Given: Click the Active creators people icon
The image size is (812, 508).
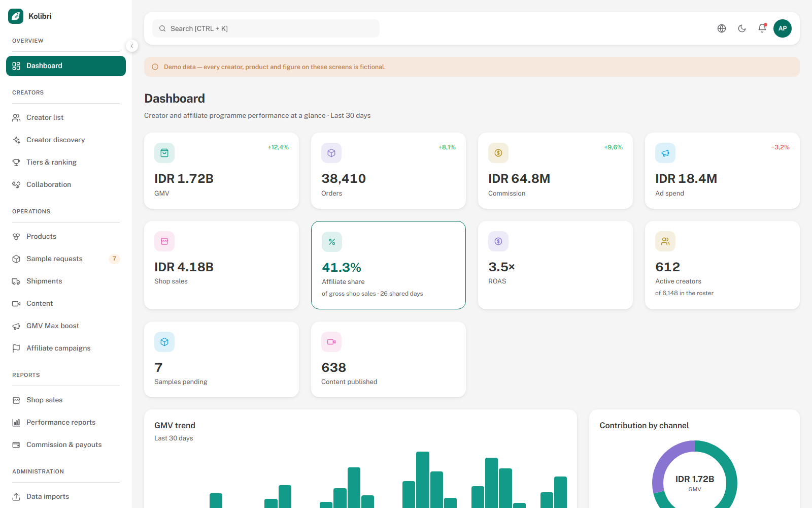Looking at the screenshot, I should (665, 241).
